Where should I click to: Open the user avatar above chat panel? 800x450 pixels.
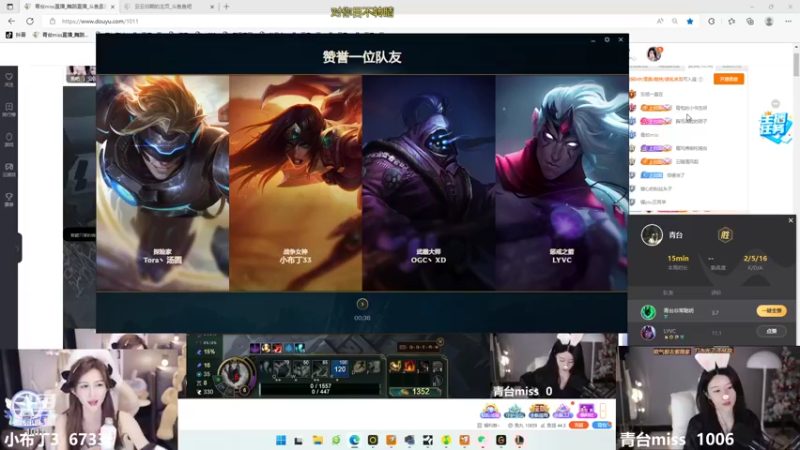[654, 54]
